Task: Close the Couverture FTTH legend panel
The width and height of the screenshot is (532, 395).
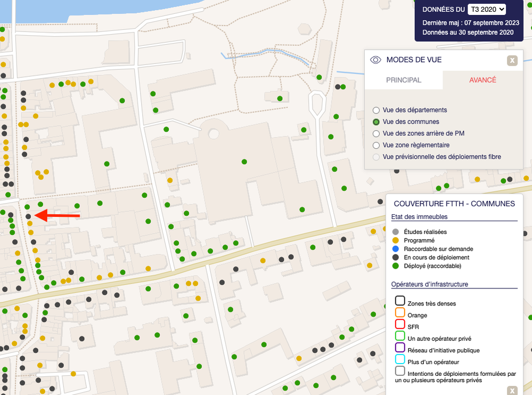Action: click(512, 390)
